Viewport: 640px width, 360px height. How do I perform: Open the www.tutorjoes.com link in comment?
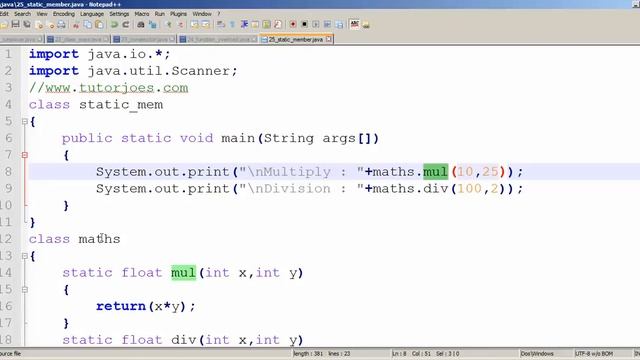(x=117, y=88)
